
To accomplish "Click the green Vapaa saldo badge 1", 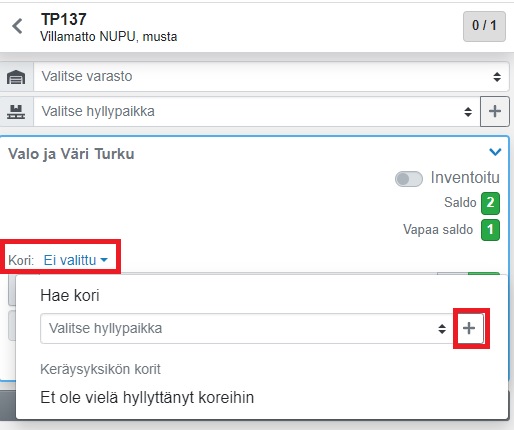I will click(x=490, y=230).
